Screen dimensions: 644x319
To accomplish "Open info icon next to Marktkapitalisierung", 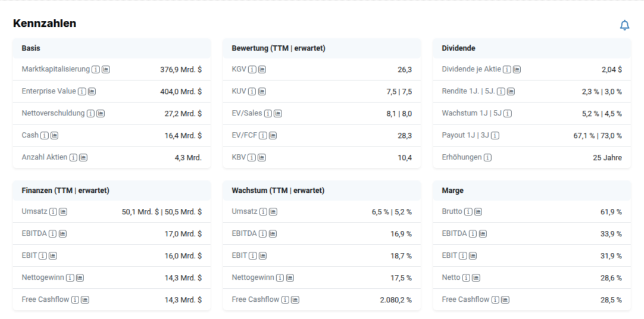I will (x=96, y=70).
